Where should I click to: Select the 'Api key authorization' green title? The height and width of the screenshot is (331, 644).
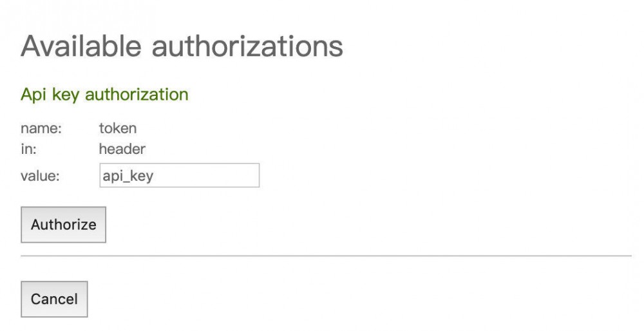104,95
